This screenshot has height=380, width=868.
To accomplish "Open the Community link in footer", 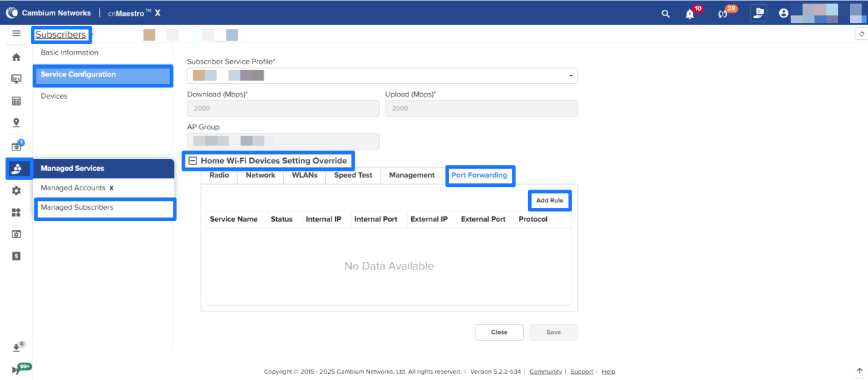I will tap(545, 372).
